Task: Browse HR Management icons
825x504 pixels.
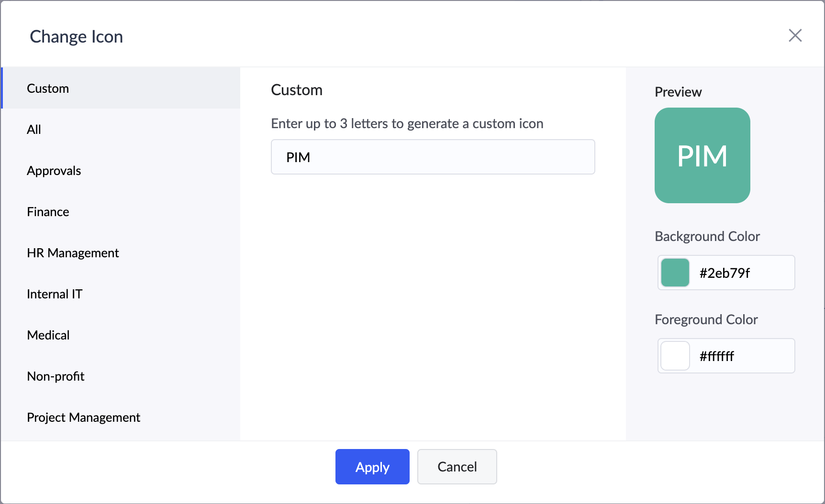Action: point(73,253)
